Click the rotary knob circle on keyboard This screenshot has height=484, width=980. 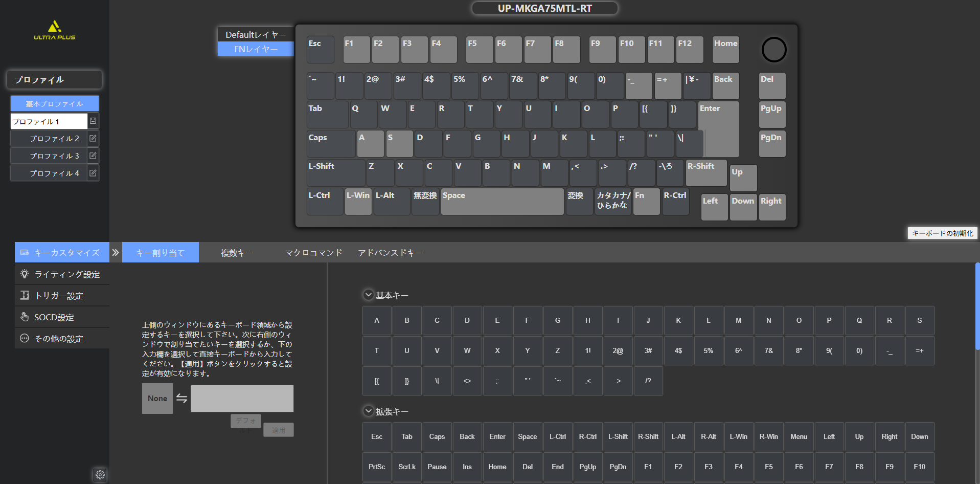pyautogui.click(x=773, y=50)
